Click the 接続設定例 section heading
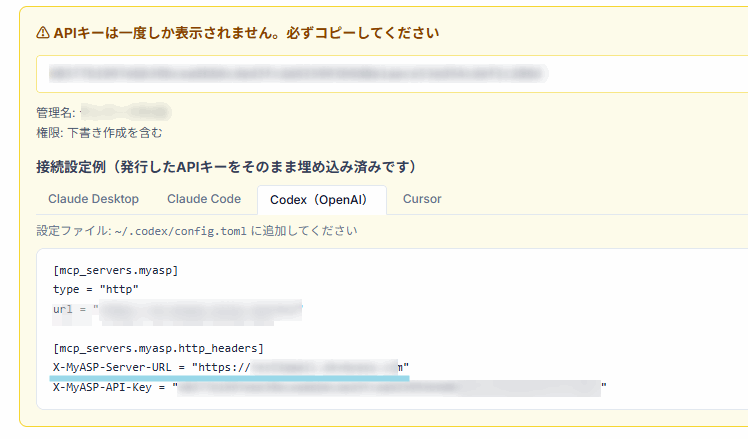Viewport: 748px width, 439px height. [226, 166]
